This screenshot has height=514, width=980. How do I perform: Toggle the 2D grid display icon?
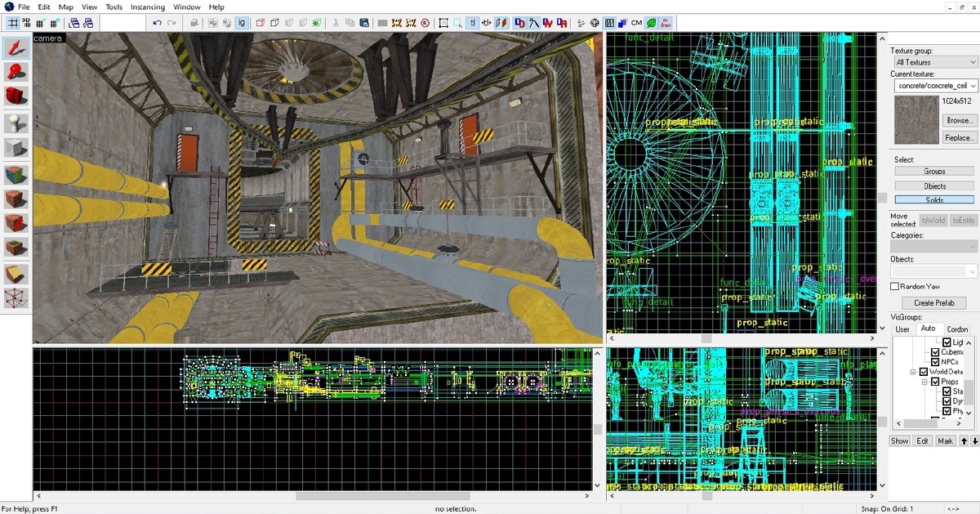click(13, 23)
